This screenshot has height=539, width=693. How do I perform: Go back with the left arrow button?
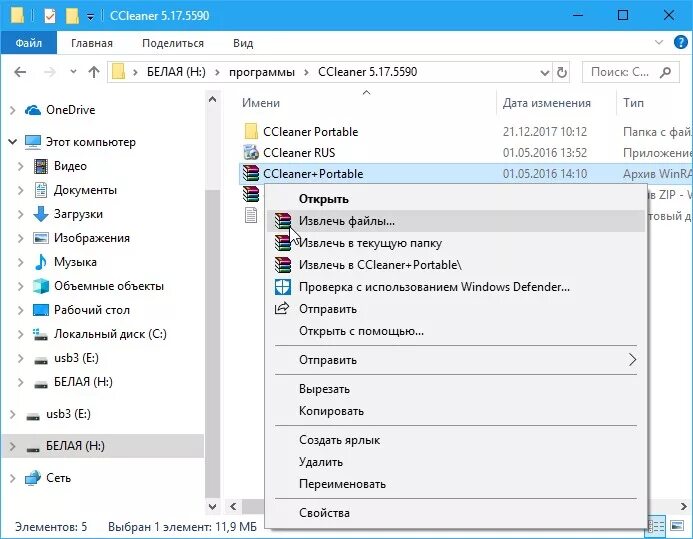[x=20, y=72]
